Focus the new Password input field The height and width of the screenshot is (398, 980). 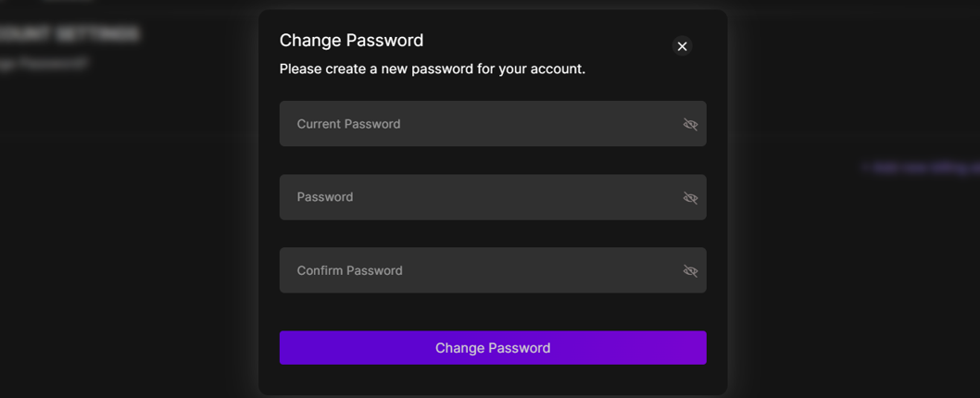click(x=482, y=197)
